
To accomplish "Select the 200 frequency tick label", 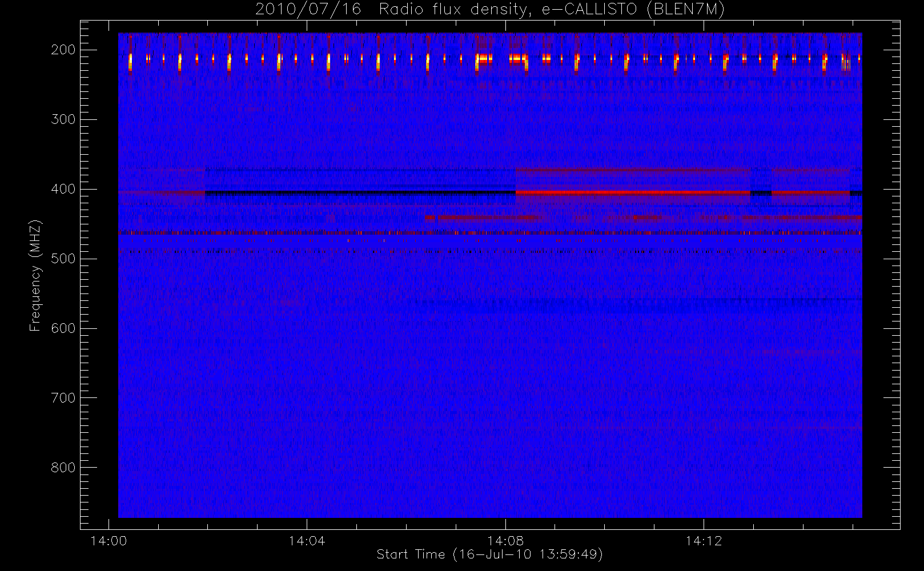I will point(63,50).
